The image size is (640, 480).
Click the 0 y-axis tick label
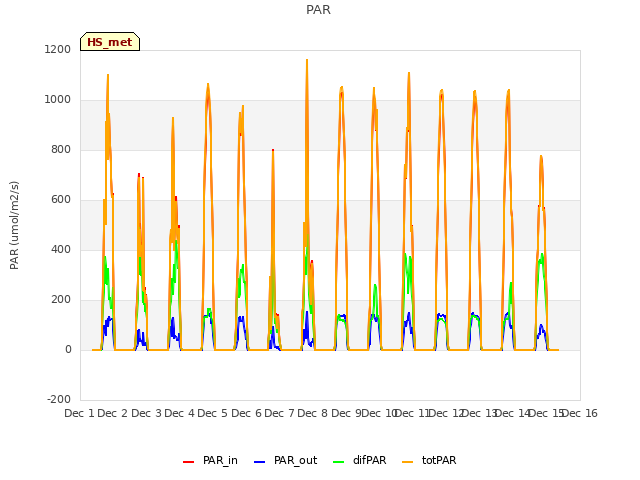click(68, 349)
